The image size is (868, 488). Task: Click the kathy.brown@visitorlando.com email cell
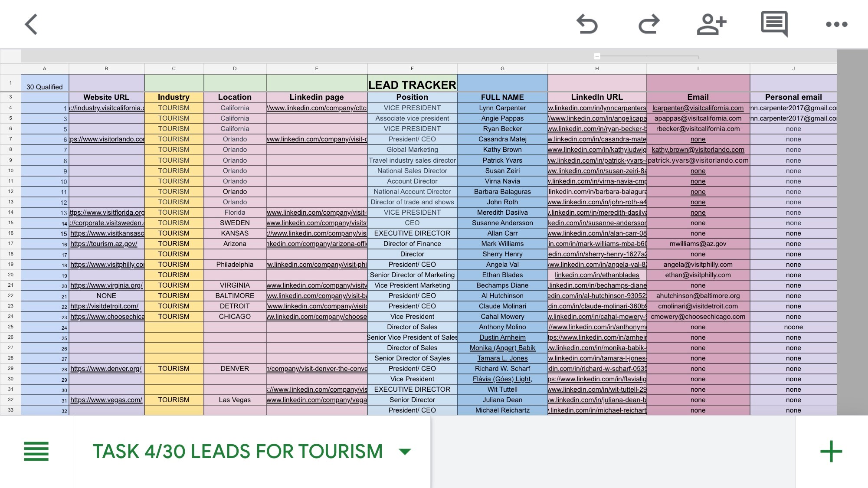(x=698, y=150)
